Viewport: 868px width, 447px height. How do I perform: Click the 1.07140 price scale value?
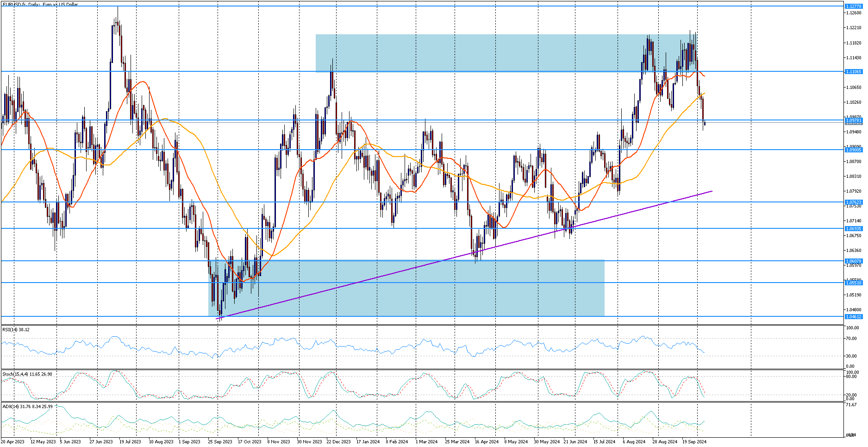coord(854,220)
